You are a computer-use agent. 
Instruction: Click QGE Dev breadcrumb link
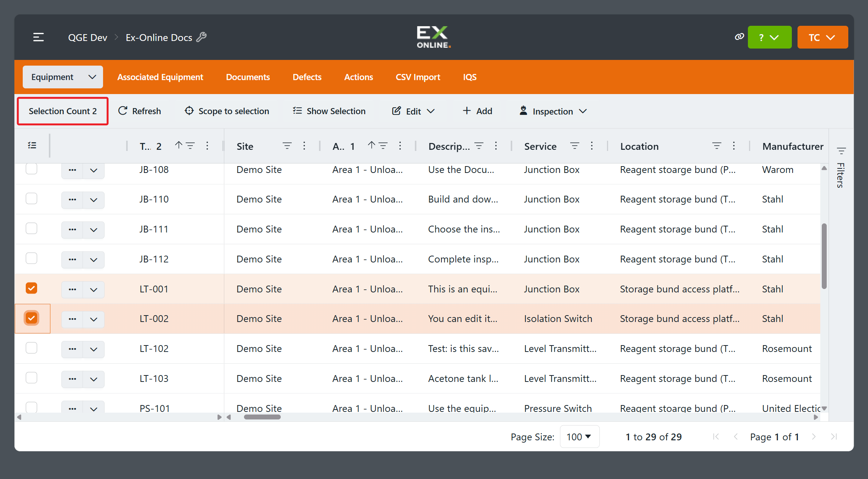pos(88,38)
